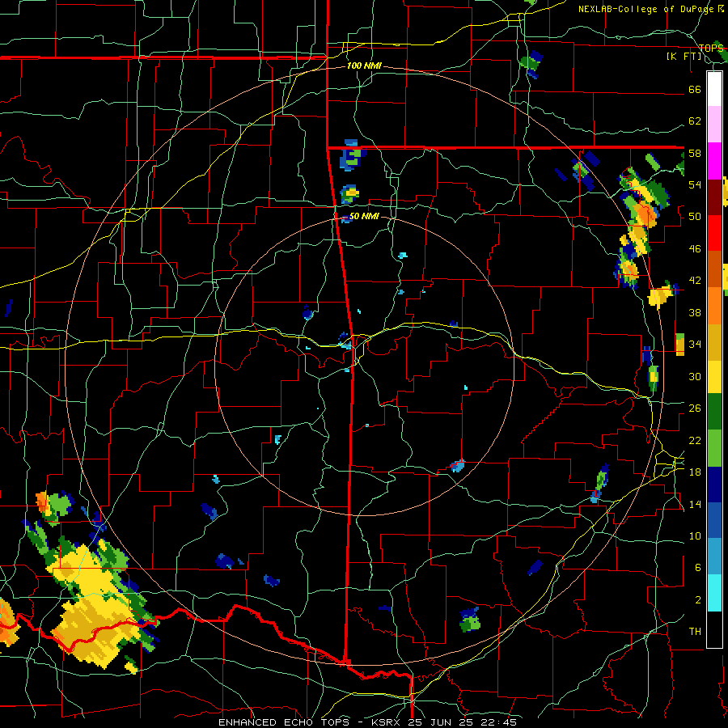Pick the dark orange legend swatch
Viewport: 728px width, 728px height.
(714, 269)
